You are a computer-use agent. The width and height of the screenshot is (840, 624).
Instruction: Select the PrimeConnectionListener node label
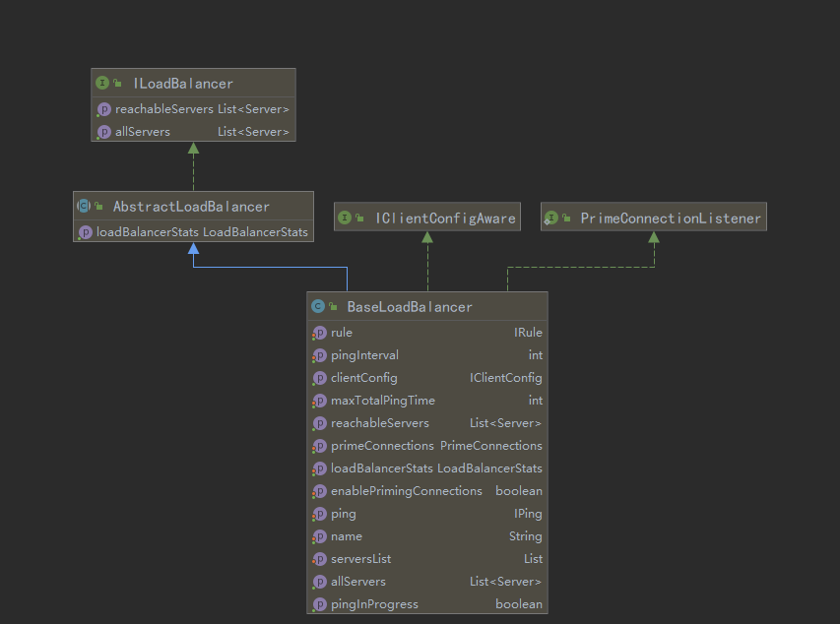click(671, 218)
